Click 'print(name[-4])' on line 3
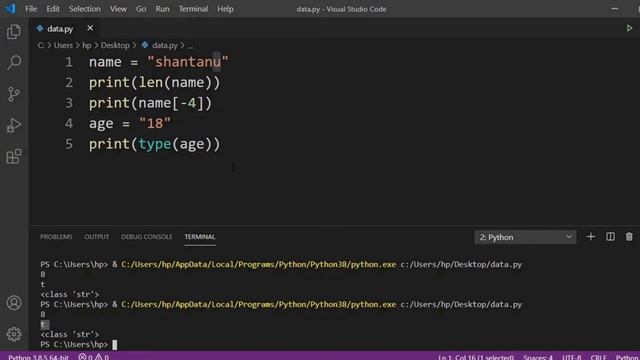Image resolution: width=640 pixels, height=360 pixels. point(151,103)
